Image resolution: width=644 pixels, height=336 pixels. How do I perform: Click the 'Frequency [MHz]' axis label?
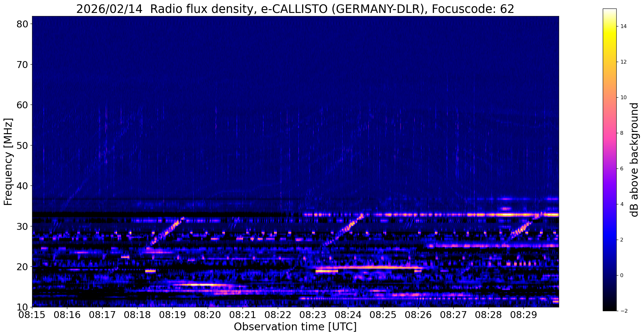8,162
